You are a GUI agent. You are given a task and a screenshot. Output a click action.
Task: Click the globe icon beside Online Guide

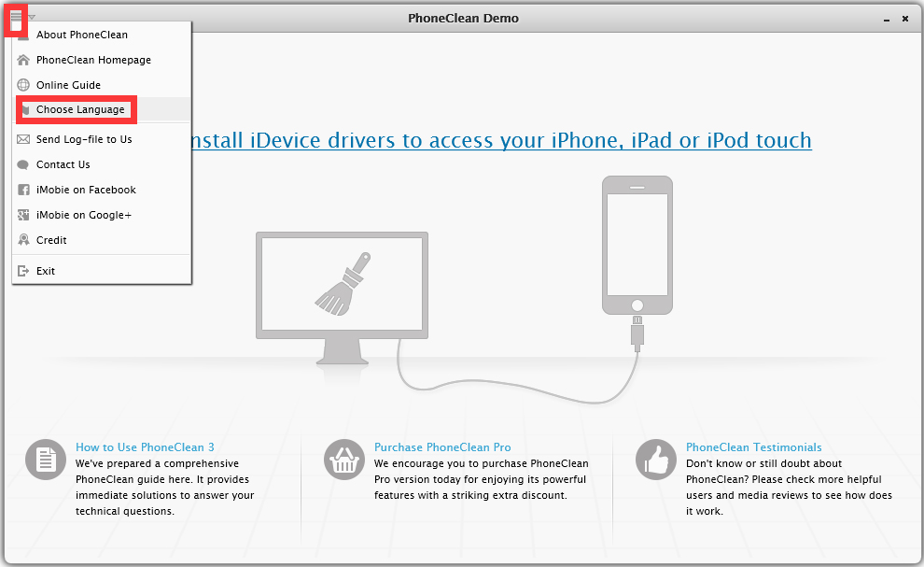(x=23, y=85)
